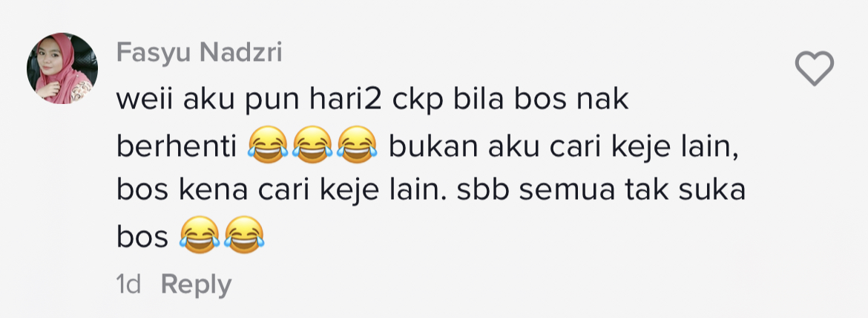Viewport: 868px width, 318px height.
Task: Like the comment with the heart icon
Action: (815, 68)
